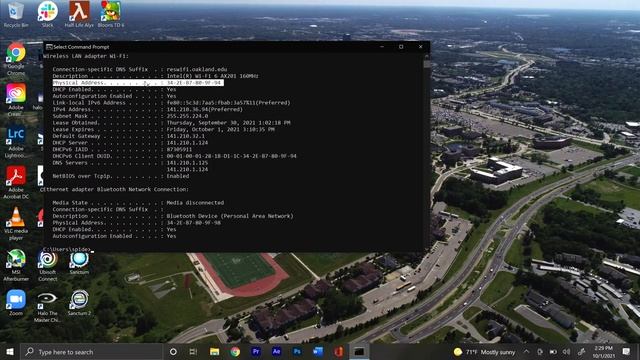The image size is (640, 360).
Task: Click the DHCP Server line
Action: click(x=130, y=143)
